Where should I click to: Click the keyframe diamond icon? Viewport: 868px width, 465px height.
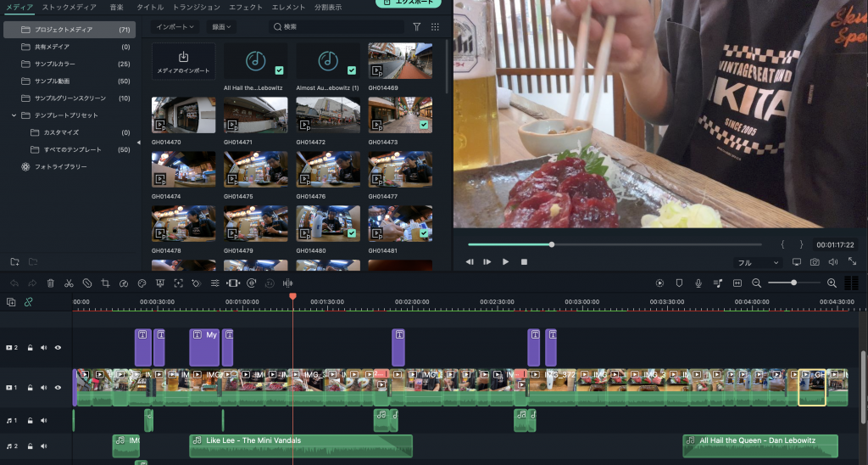pyautogui.click(x=196, y=283)
